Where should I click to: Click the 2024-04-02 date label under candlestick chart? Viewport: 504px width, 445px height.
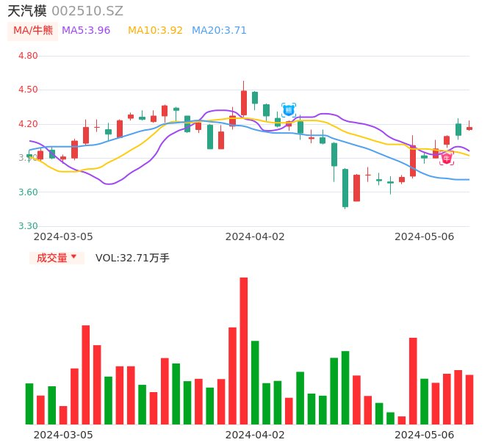tap(255, 236)
